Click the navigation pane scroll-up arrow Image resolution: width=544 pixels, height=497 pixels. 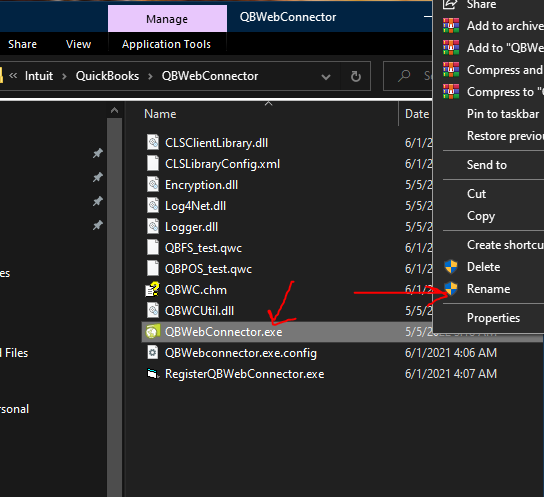pos(114,111)
